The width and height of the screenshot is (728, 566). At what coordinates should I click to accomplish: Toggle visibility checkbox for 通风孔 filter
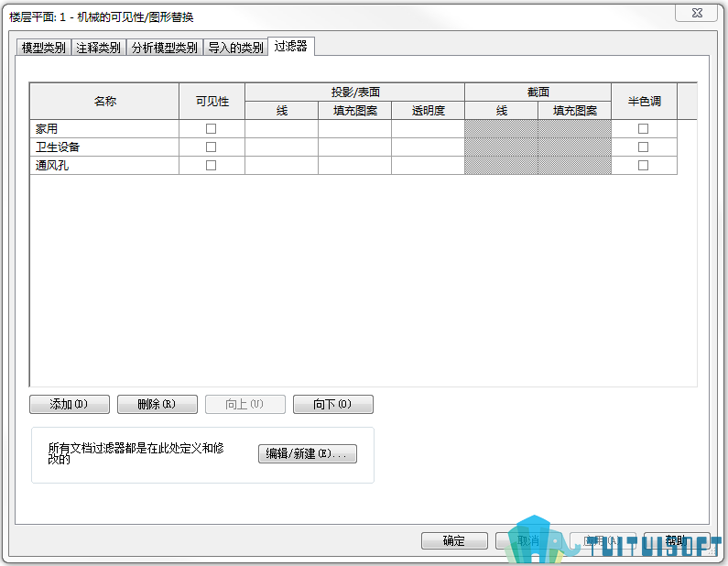tap(212, 165)
